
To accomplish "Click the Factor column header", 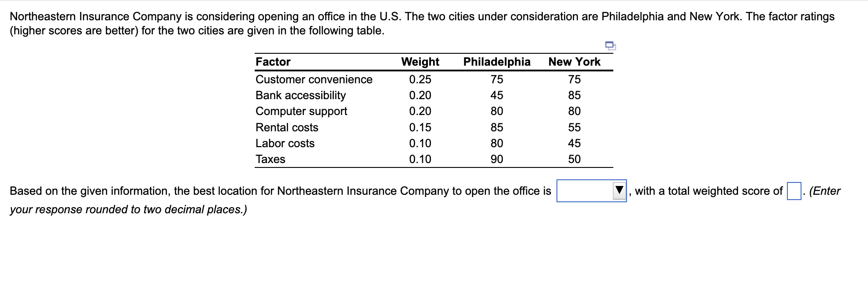I will pyautogui.click(x=272, y=62).
